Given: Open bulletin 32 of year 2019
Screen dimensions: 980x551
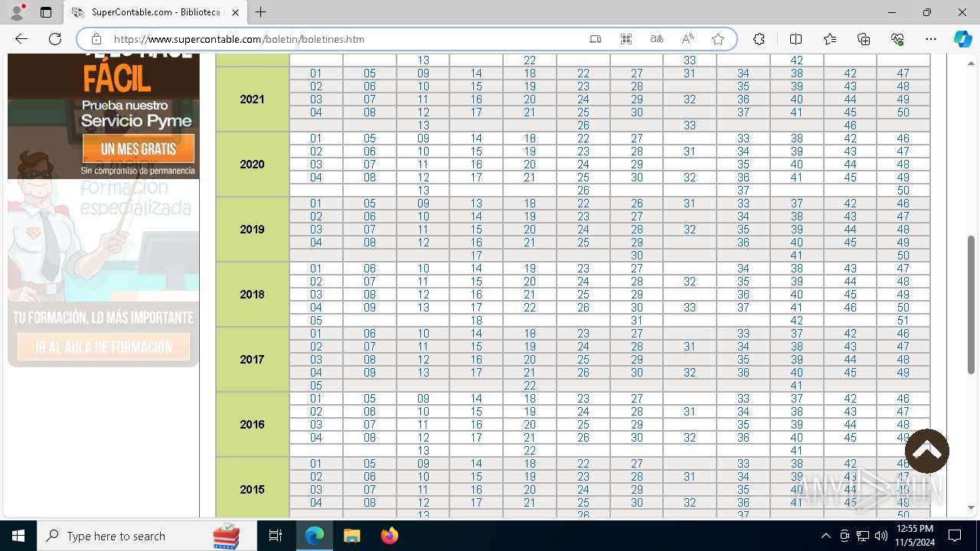Looking at the screenshot, I should click(690, 230).
